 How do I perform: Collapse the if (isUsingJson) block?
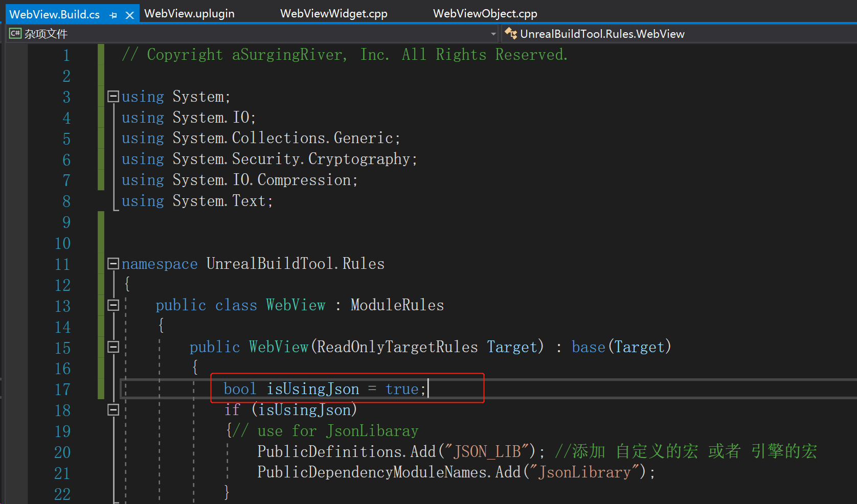113,410
